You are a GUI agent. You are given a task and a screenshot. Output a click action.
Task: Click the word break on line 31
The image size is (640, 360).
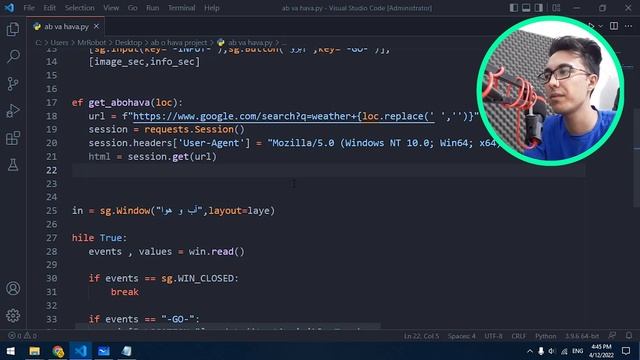pos(124,292)
